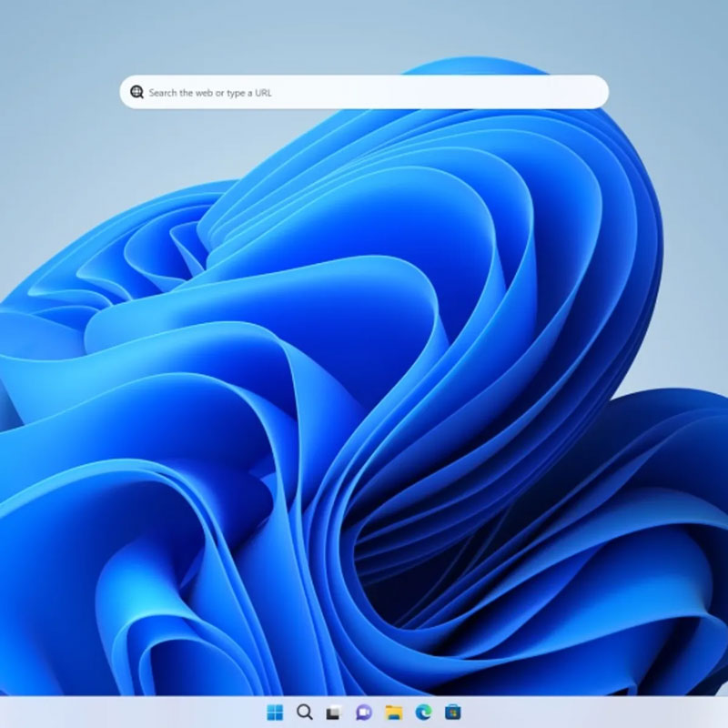The height and width of the screenshot is (728, 728).
Task: Launch Microsoft Edge from the taskbar
Action: (423, 712)
